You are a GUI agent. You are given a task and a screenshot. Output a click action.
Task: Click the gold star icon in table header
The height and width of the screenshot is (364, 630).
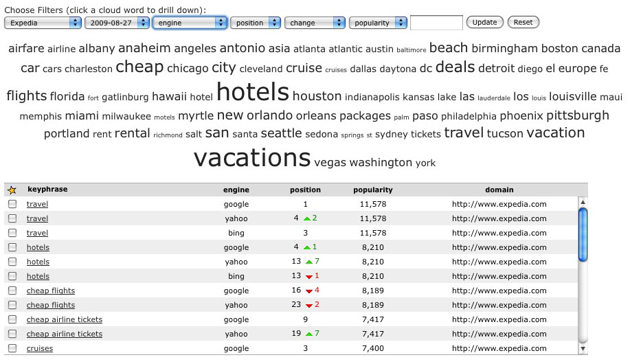point(12,190)
